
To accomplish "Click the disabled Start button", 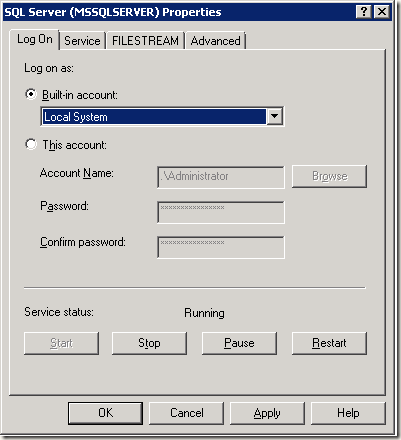I will click(x=61, y=343).
